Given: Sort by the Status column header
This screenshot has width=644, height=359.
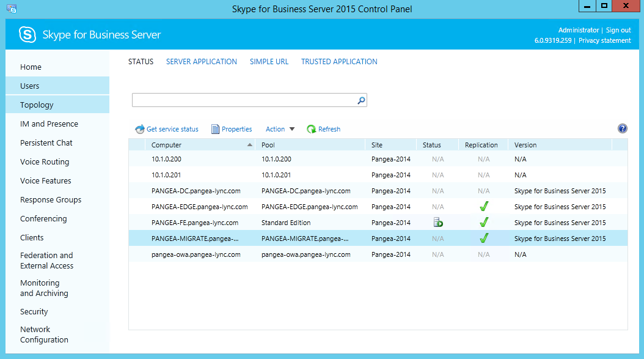Looking at the screenshot, I should tap(437, 145).
